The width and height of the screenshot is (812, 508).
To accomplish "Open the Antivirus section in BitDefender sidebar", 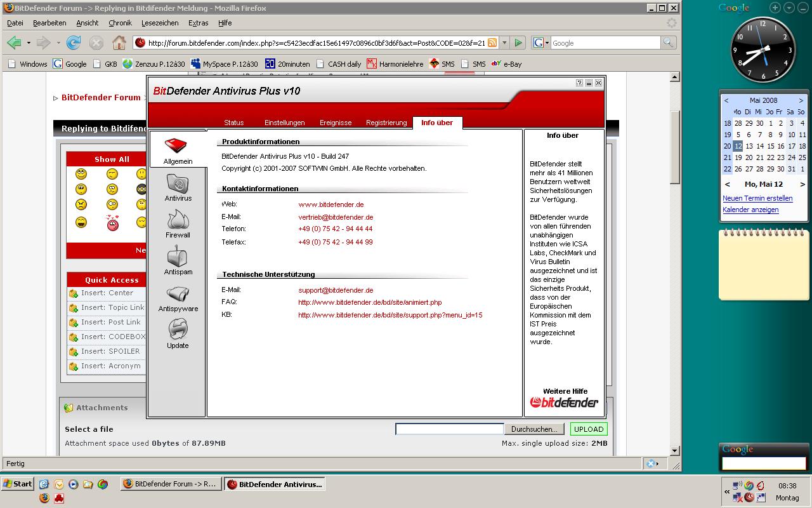I will (x=178, y=188).
